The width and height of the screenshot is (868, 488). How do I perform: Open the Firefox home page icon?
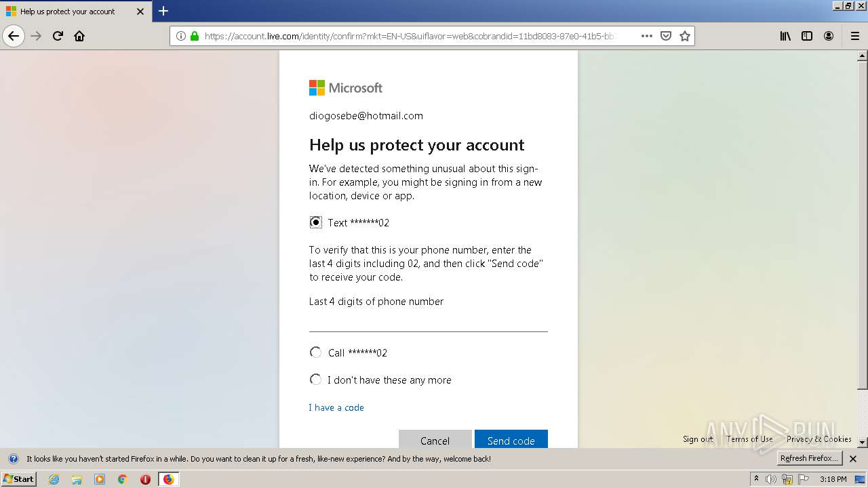tap(79, 36)
